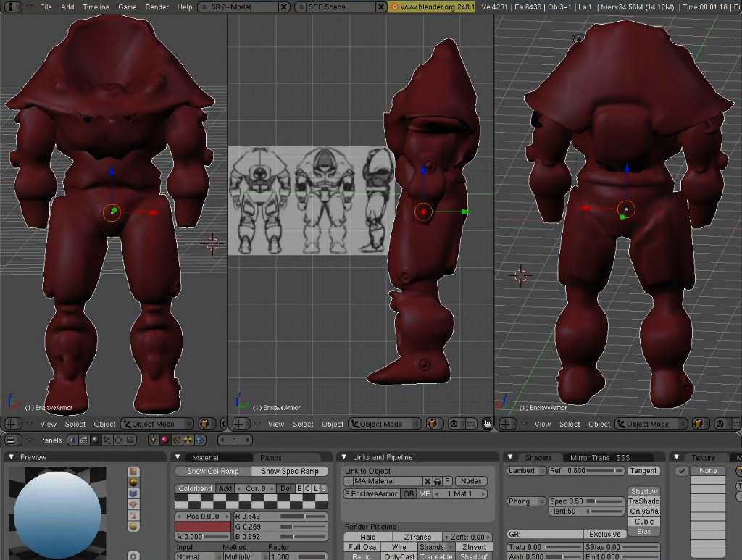Viewport: 742px width, 560px height.
Task: Toggle the Halo render option
Action: pos(367,538)
